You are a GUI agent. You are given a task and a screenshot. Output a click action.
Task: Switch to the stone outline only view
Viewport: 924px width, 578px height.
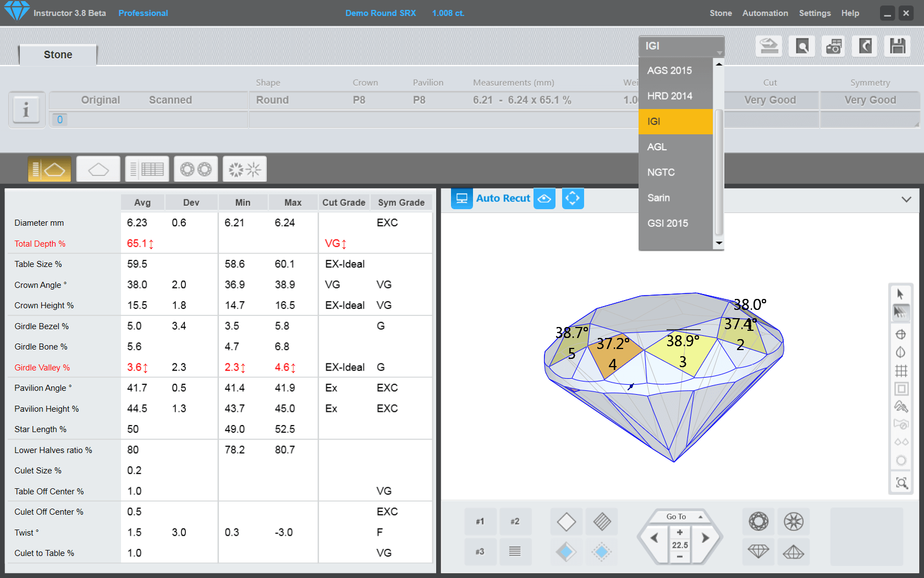[x=98, y=169]
